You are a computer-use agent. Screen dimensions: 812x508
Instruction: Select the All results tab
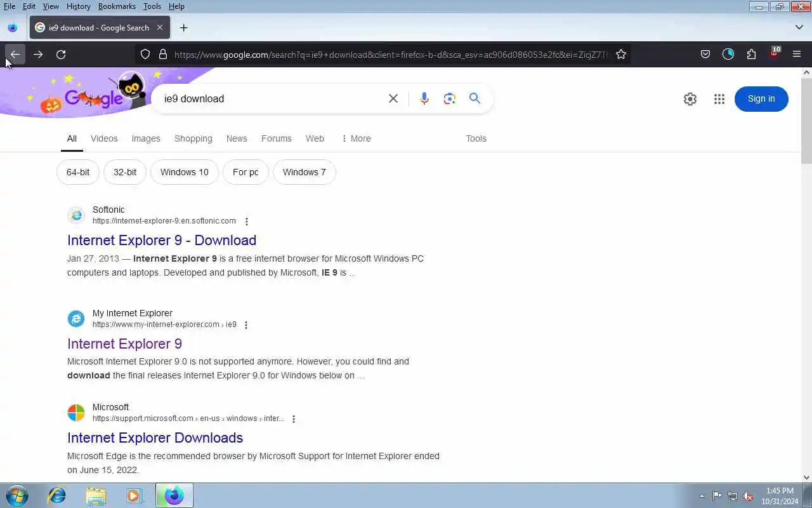pos(72,138)
